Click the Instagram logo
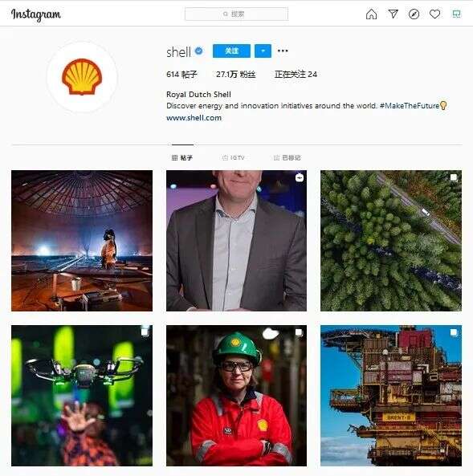The height and width of the screenshot is (476, 473). (x=36, y=14)
